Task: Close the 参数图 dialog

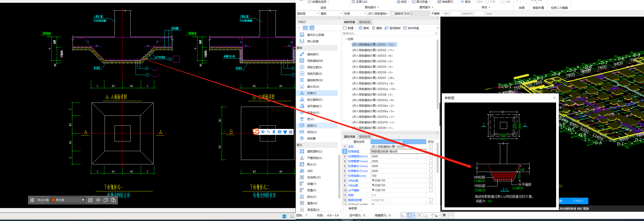Action: tap(554, 98)
